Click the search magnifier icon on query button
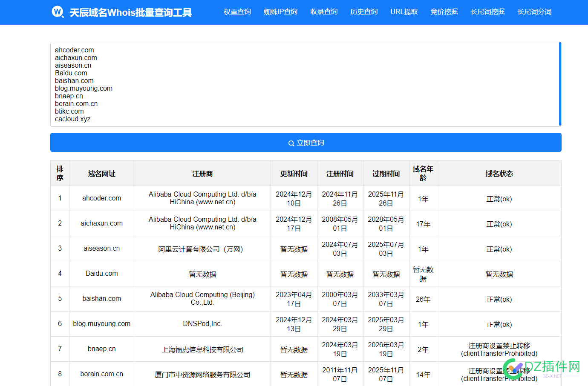588x386 pixels. tap(291, 143)
